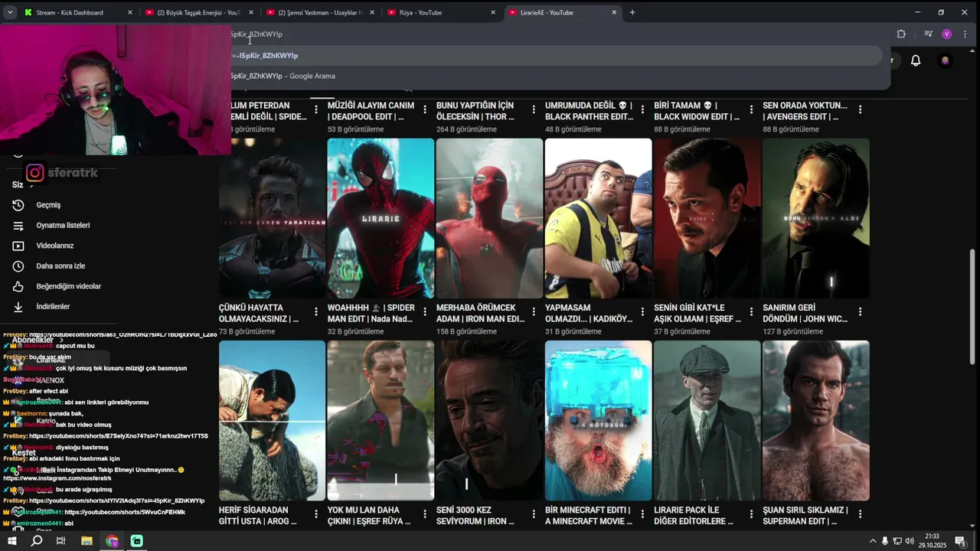Play the Minecraft Movie edit thumbnail
This screenshot has height=551, width=980.
(x=598, y=420)
